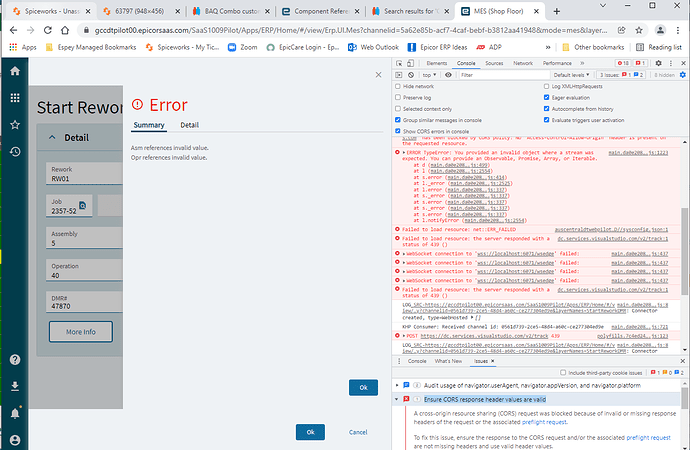Check Include third-party cookie issues

563,373
